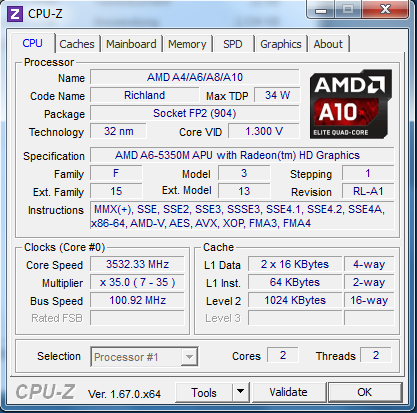Close the CPU-Z window

tap(385, 9)
